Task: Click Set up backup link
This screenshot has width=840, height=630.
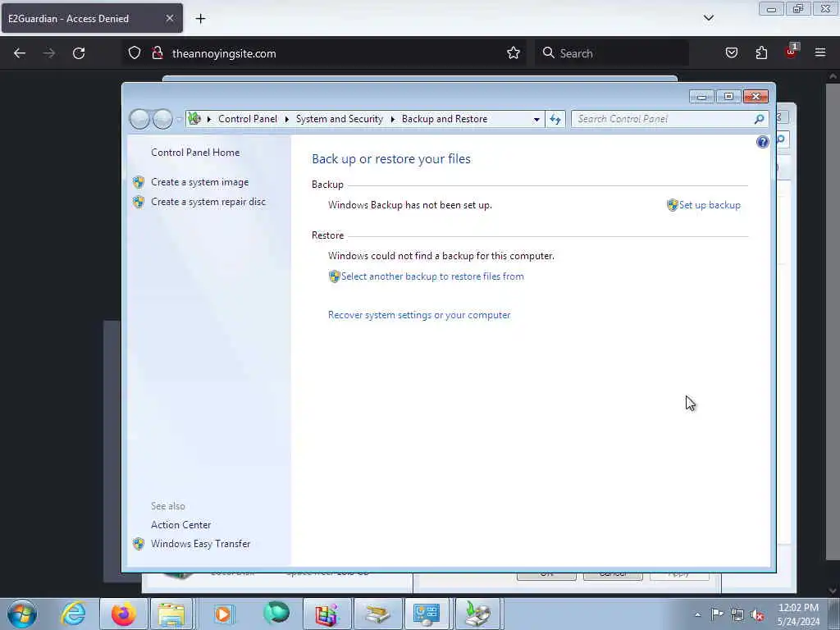Action: pos(710,205)
